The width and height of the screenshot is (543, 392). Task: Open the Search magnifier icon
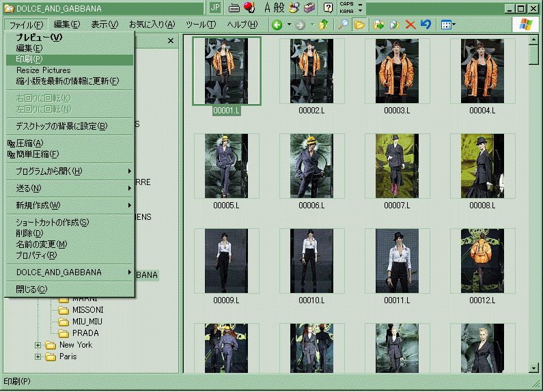(x=344, y=25)
